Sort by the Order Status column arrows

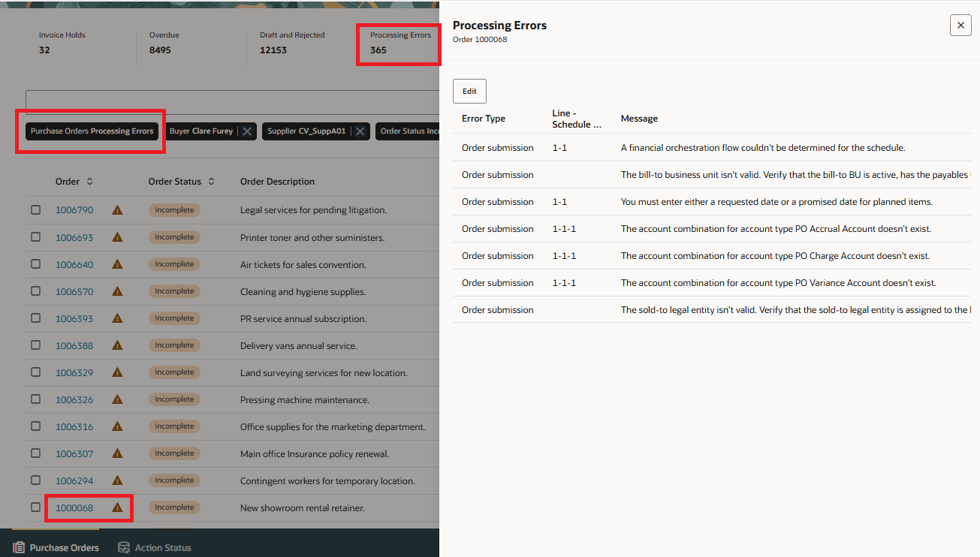tap(212, 182)
